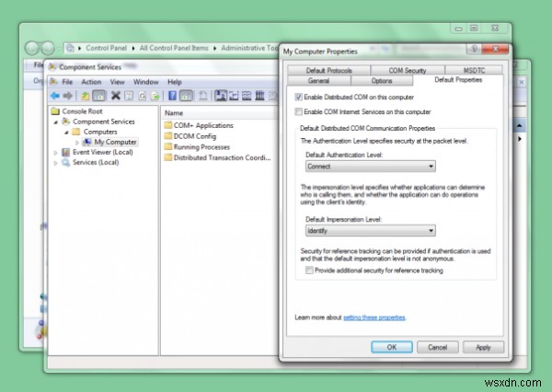Click the gray Forward arrow in Component Services toolbar
Screen dimensions: 552x392
[x=67, y=96]
